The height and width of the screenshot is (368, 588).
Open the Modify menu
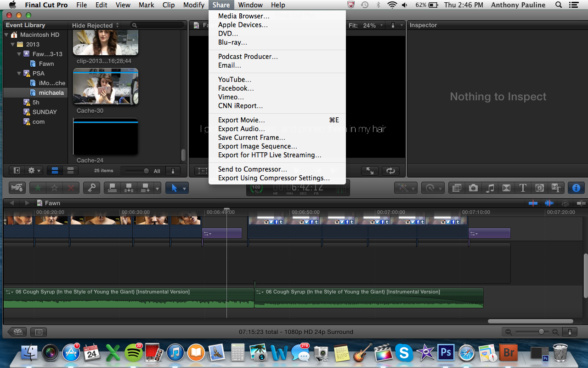193,5
